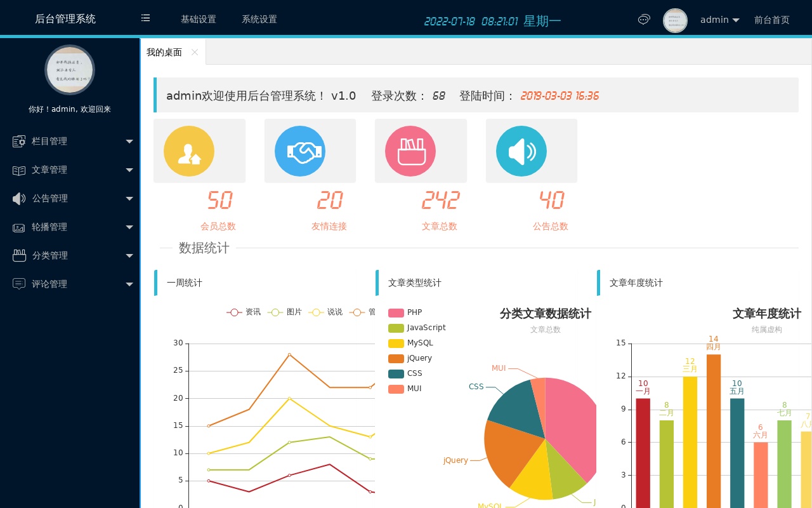Click the 友情连接 label

coord(329,226)
